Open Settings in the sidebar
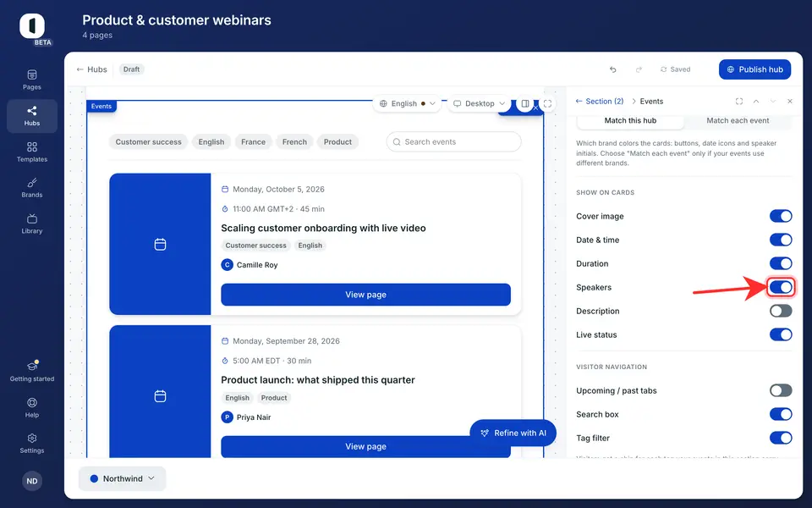Screen dimensions: 812x508 point(31,443)
